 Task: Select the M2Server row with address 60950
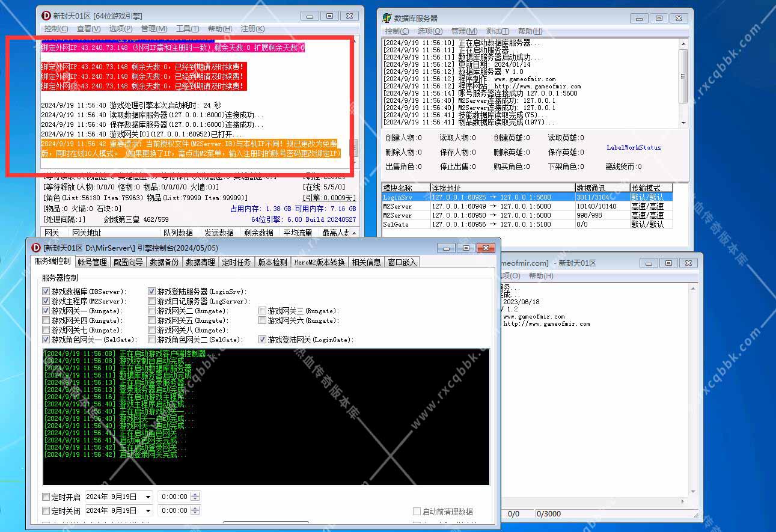point(527,215)
